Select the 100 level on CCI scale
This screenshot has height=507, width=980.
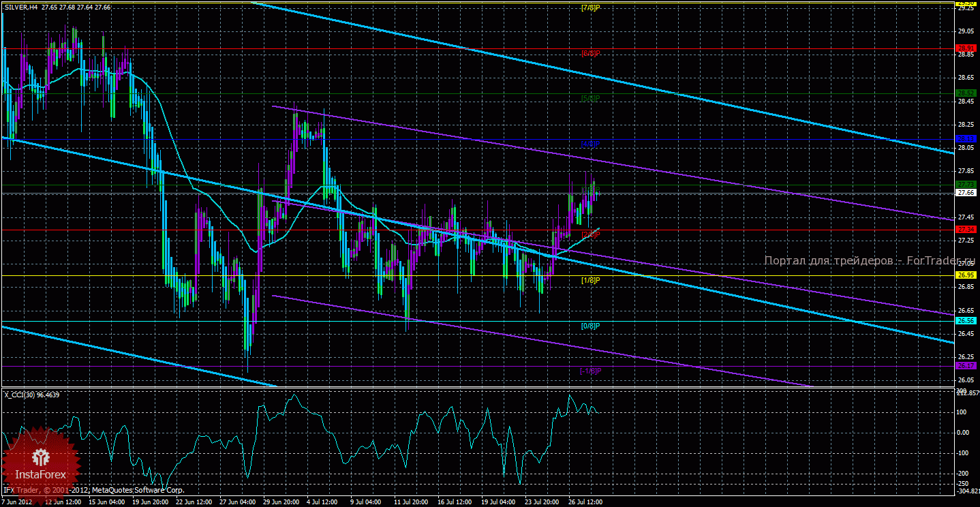[962, 412]
